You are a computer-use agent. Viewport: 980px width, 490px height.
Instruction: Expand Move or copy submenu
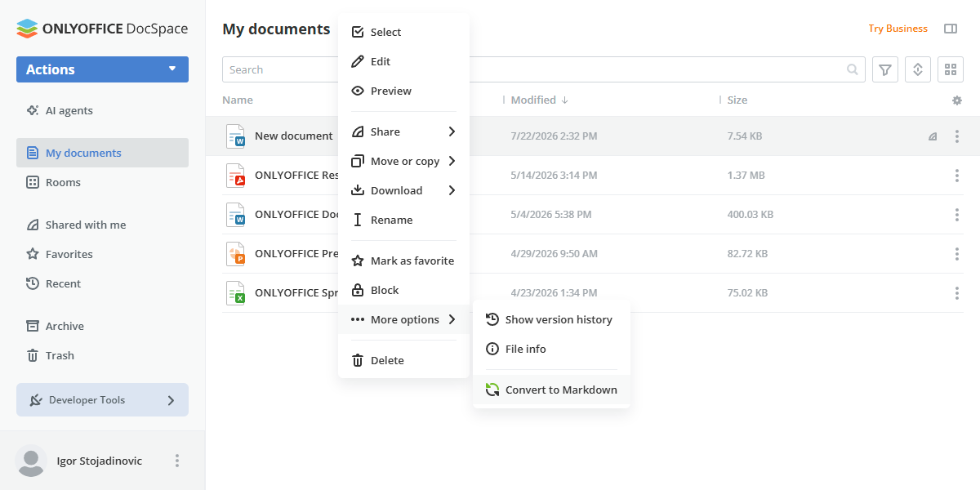404,161
